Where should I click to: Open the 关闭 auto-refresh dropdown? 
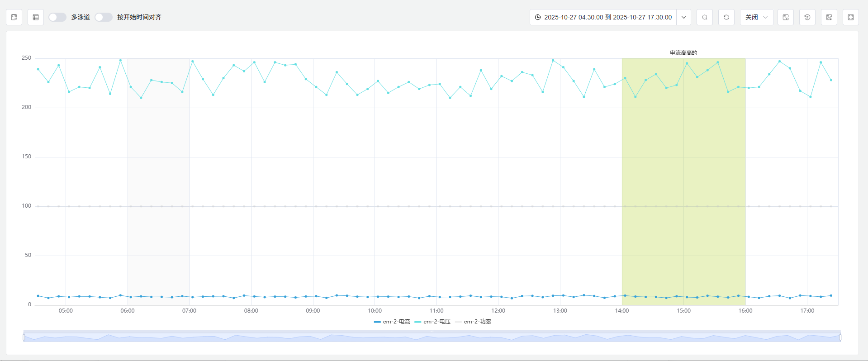point(757,17)
